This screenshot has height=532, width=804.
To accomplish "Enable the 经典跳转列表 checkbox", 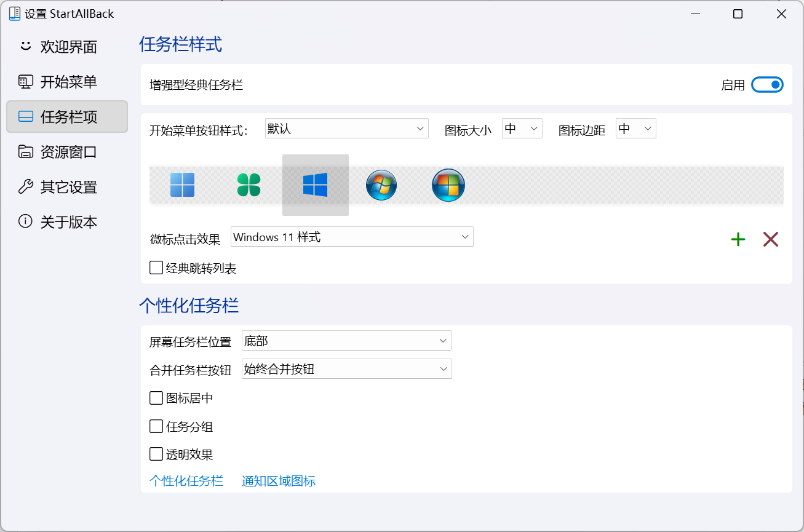I will (x=156, y=268).
